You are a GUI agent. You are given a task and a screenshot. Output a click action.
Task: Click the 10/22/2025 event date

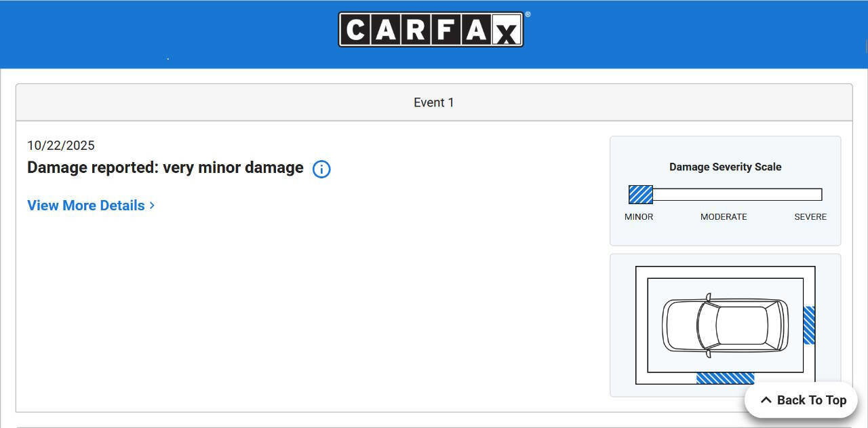(61, 145)
